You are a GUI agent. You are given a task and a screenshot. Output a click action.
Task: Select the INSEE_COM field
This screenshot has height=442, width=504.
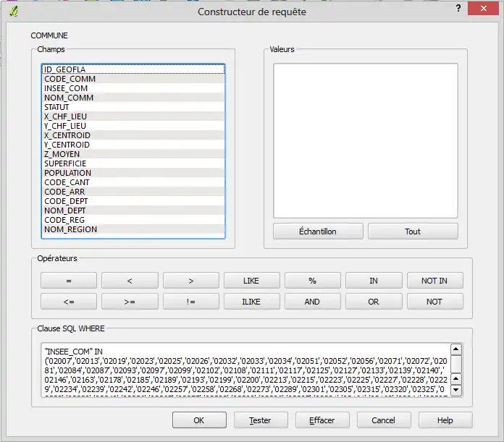coord(67,88)
